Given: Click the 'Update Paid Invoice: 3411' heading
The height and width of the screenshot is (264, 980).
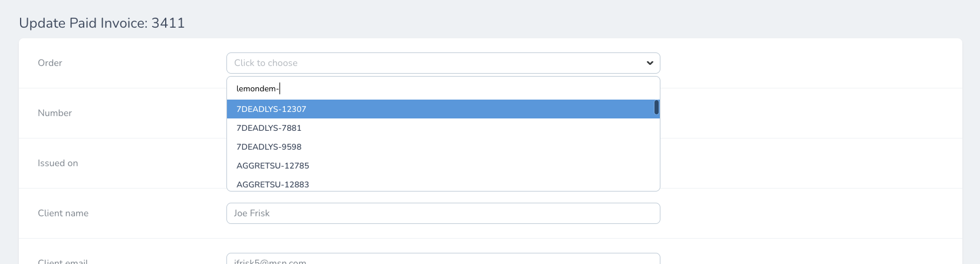Looking at the screenshot, I should pos(102,23).
